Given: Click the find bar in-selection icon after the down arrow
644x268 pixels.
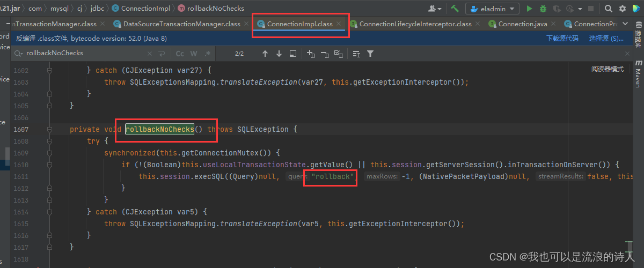Looking at the screenshot, I should pyautogui.click(x=292, y=54).
